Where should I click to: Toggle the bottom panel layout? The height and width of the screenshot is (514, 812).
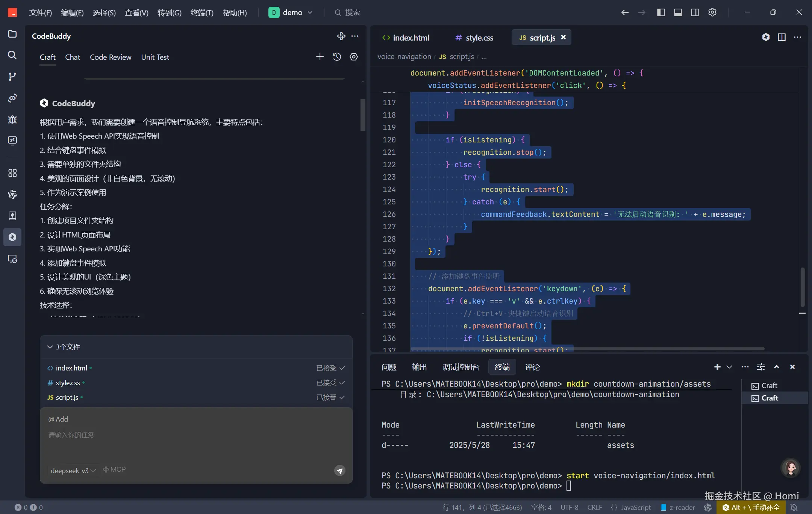[x=678, y=12]
